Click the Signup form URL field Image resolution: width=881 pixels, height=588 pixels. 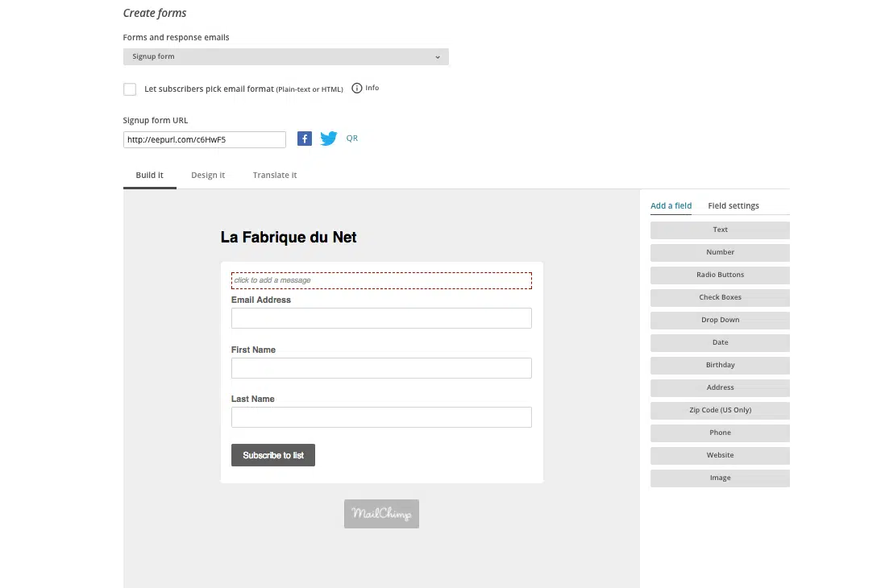205,140
